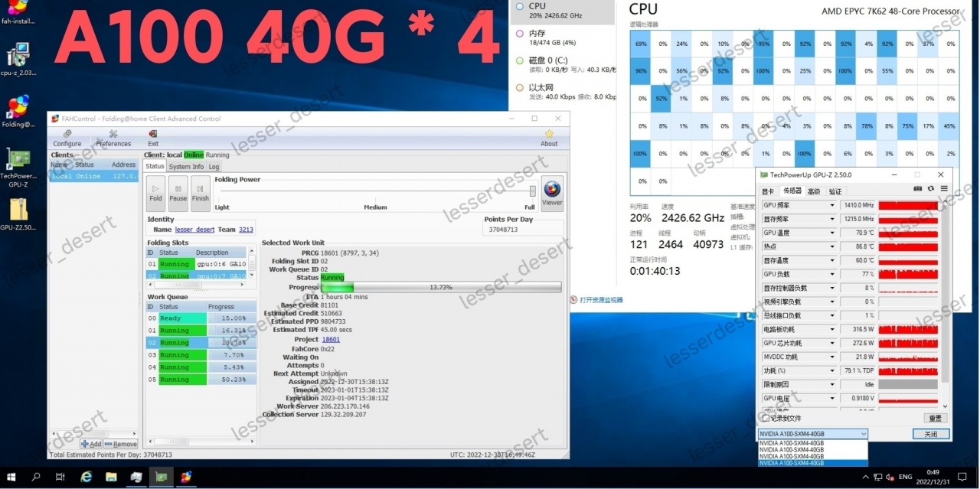The width and height of the screenshot is (980, 489).
Task: Open the lesser_desert user name link
Action: [194, 230]
